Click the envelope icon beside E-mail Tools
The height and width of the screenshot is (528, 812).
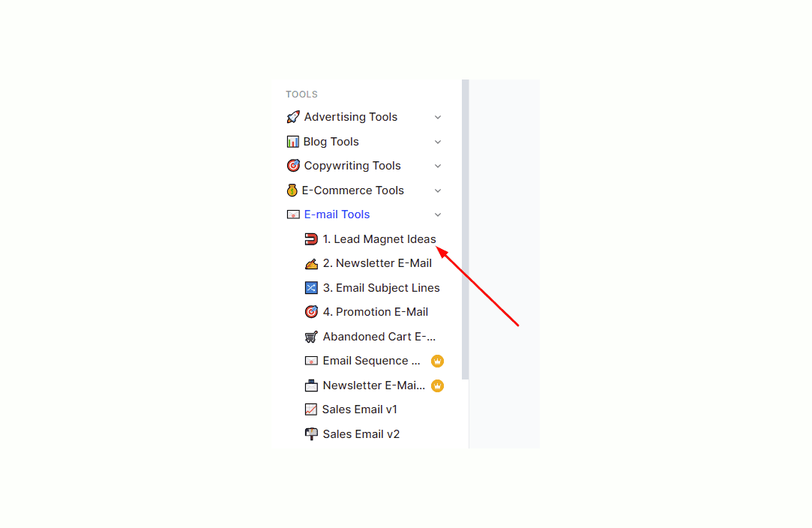(293, 214)
